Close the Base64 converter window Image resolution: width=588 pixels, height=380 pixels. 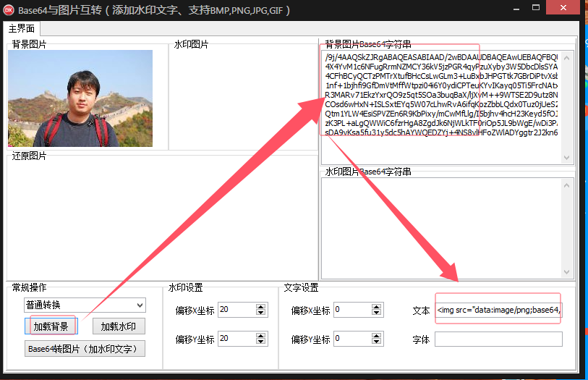pos(563,7)
